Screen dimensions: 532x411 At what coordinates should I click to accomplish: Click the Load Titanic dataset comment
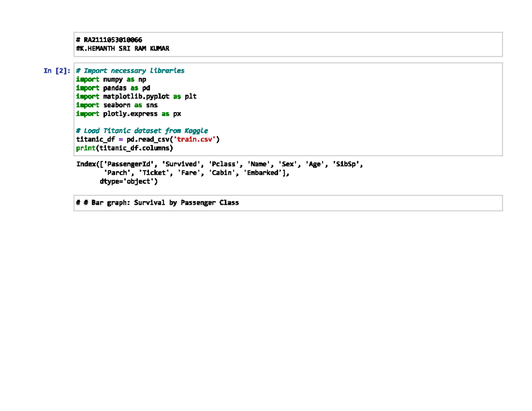(142, 131)
